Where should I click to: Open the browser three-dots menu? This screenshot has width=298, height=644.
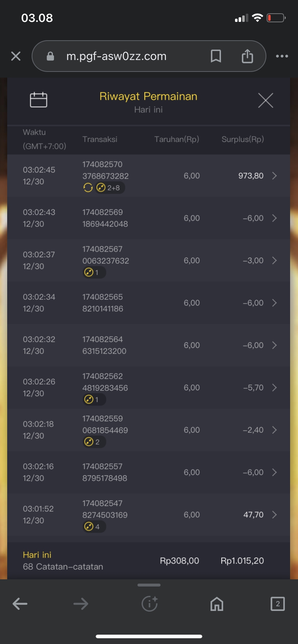(282, 56)
